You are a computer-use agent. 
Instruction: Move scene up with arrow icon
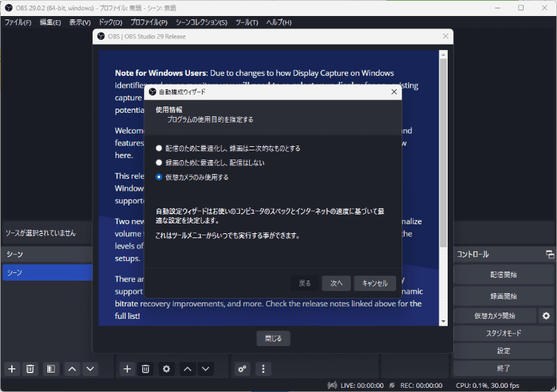(x=72, y=369)
